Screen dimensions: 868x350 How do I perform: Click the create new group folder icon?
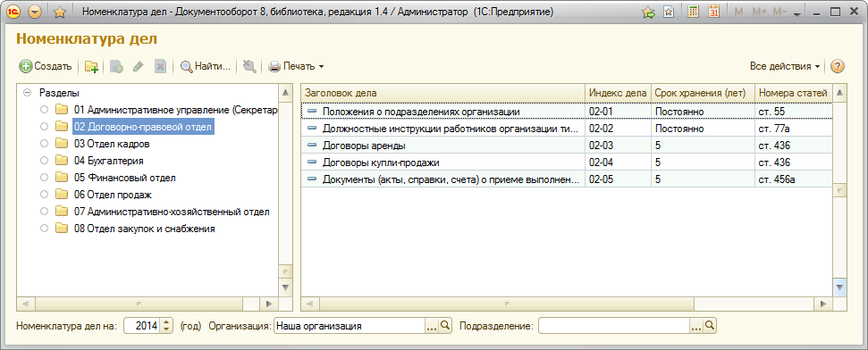pyautogui.click(x=91, y=67)
